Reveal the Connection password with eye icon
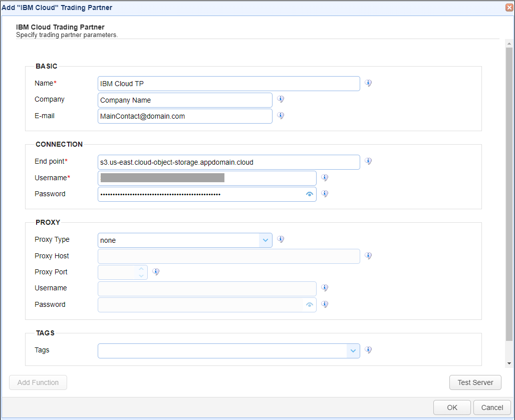This screenshot has width=515, height=420. (310, 194)
